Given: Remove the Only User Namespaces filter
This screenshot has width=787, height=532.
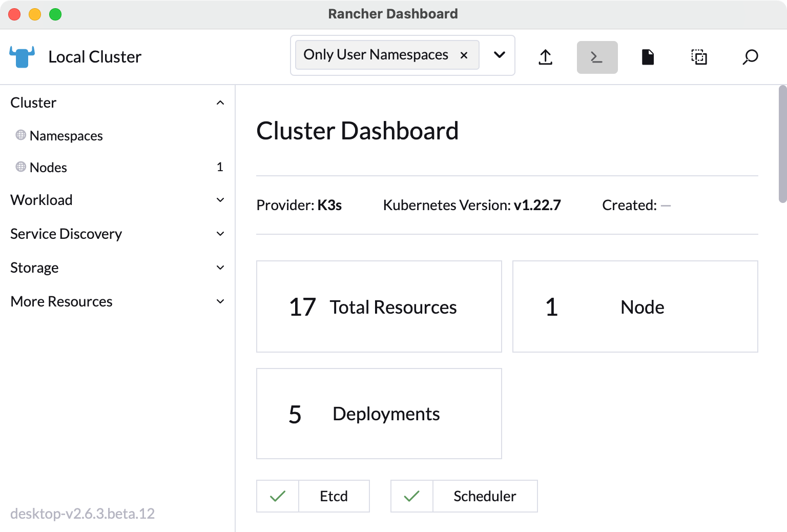Looking at the screenshot, I should tap(464, 55).
